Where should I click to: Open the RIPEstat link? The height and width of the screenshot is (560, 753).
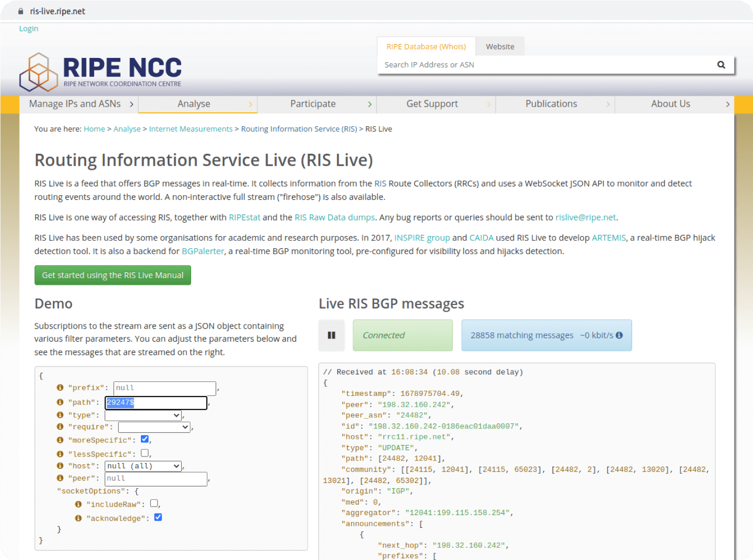244,217
